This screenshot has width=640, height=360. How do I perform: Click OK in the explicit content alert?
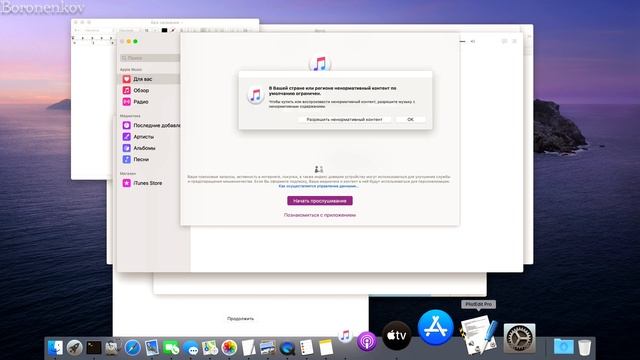coord(410,119)
